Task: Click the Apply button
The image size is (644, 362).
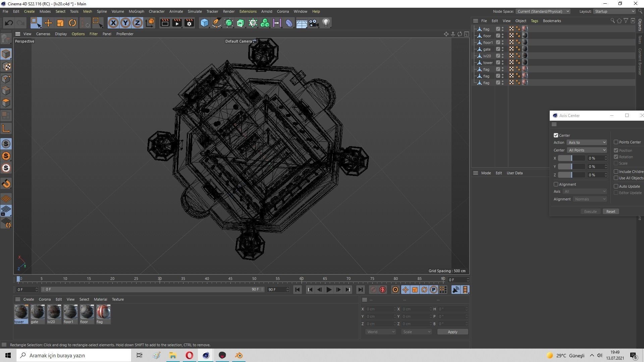Action: coord(452,332)
